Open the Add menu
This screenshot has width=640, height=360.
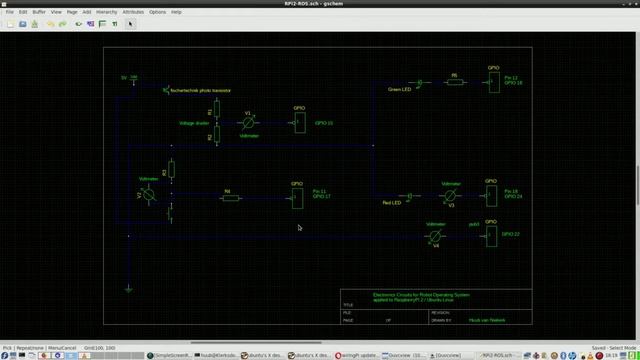click(87, 12)
